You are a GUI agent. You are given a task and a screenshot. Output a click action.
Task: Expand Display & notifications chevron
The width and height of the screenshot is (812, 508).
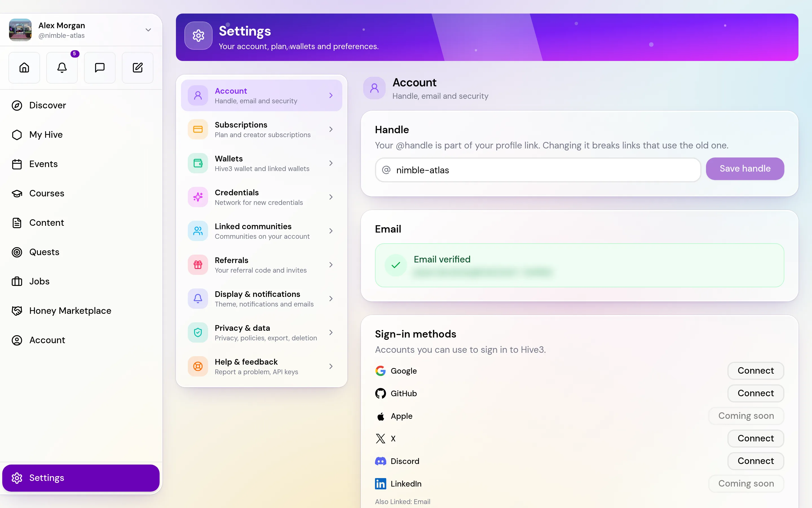coord(331,299)
